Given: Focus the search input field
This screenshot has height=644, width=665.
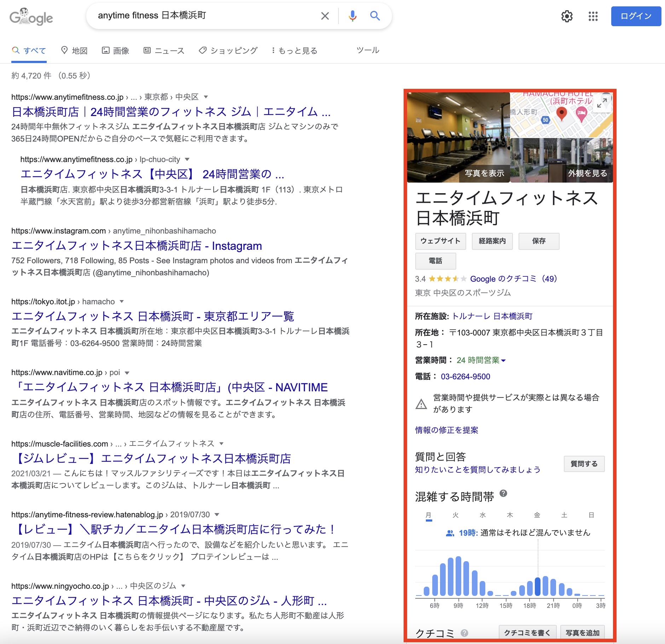Looking at the screenshot, I should click(205, 16).
